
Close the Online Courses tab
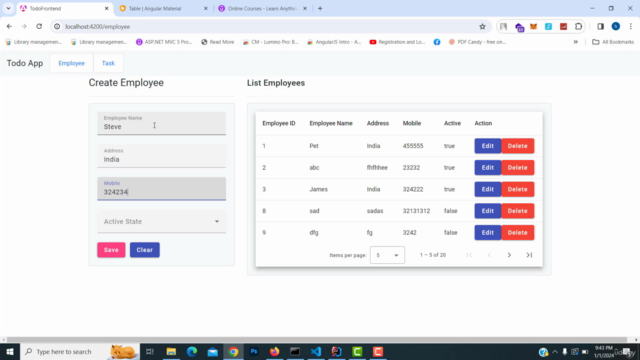[305, 8]
